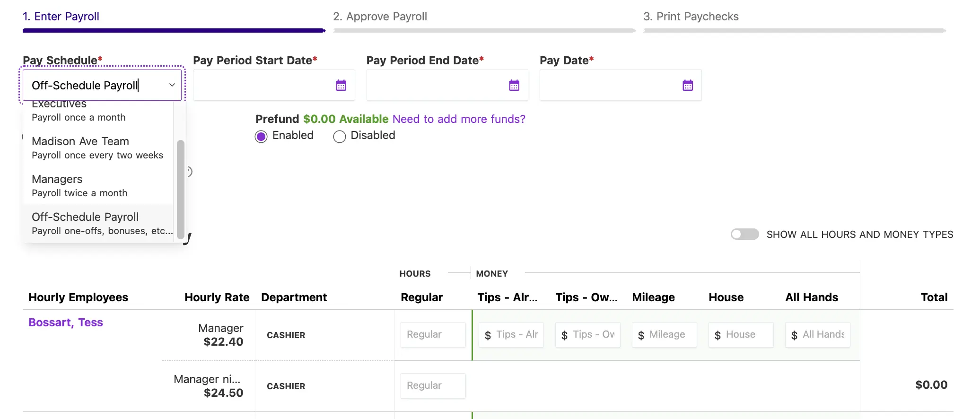Toggle Show All Hours and Money Types
Image resolution: width=980 pixels, height=419 pixels.
744,235
